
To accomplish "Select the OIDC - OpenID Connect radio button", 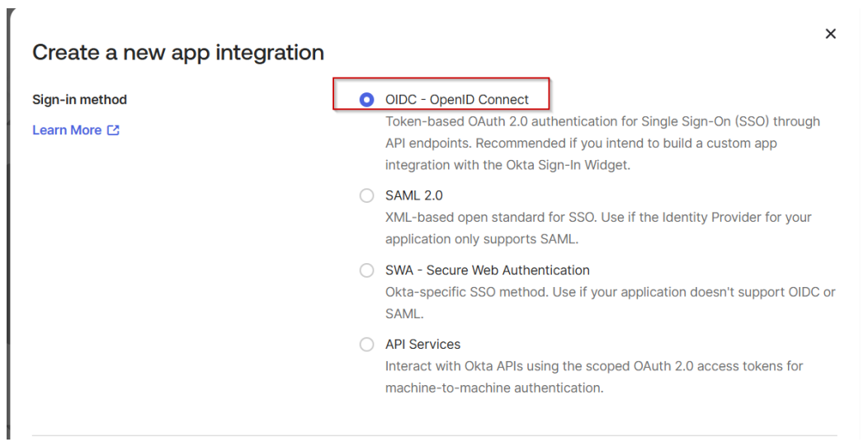I will pyautogui.click(x=367, y=100).
